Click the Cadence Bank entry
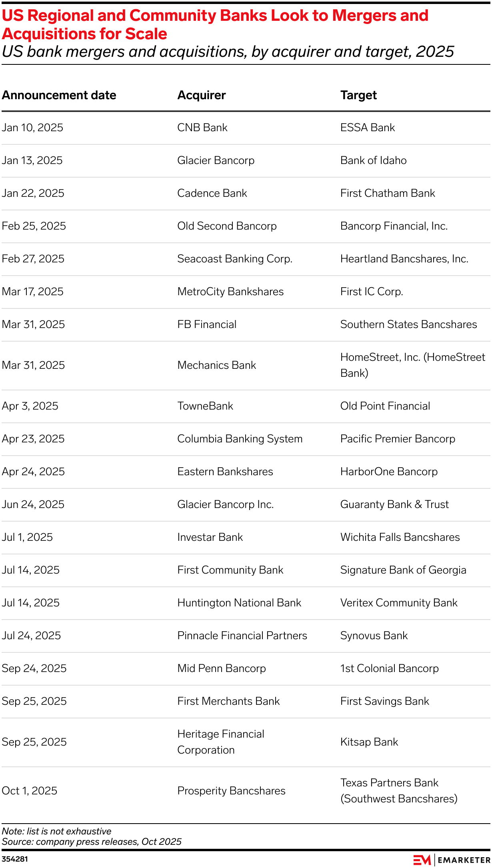Viewport: 492px width, 868px height. [x=212, y=193]
